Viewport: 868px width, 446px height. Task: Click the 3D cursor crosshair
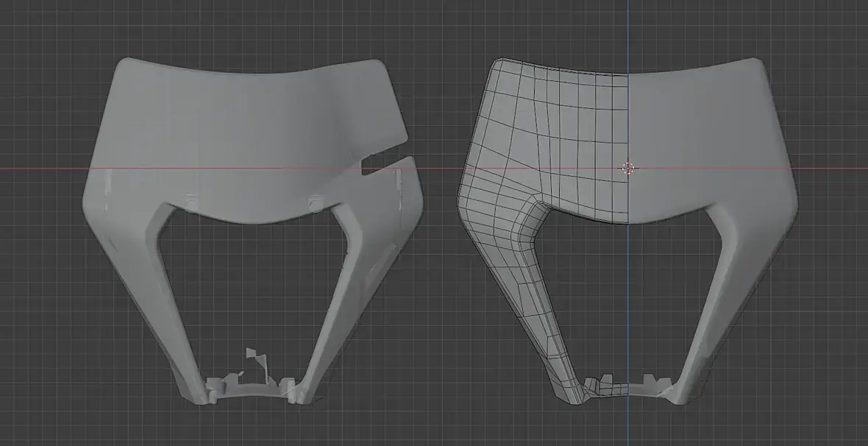627,168
